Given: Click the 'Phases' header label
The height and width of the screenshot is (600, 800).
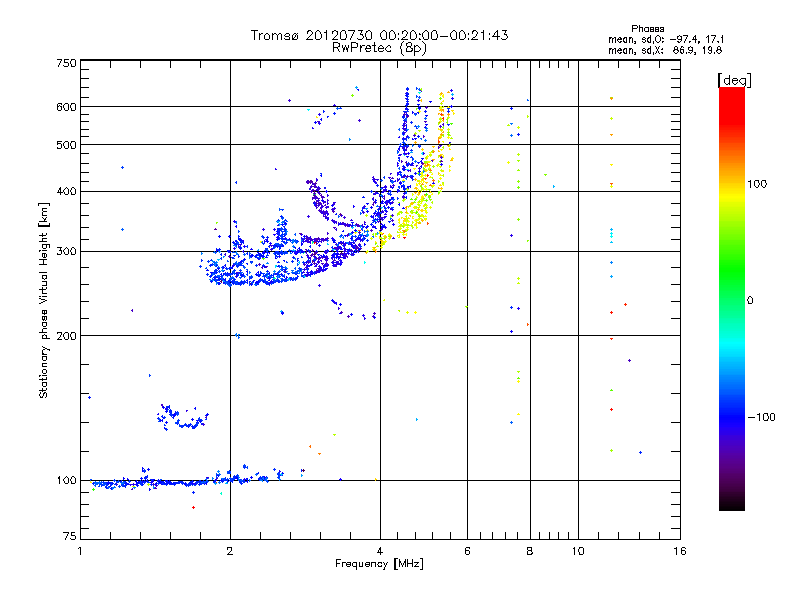Looking at the screenshot, I should [647, 29].
